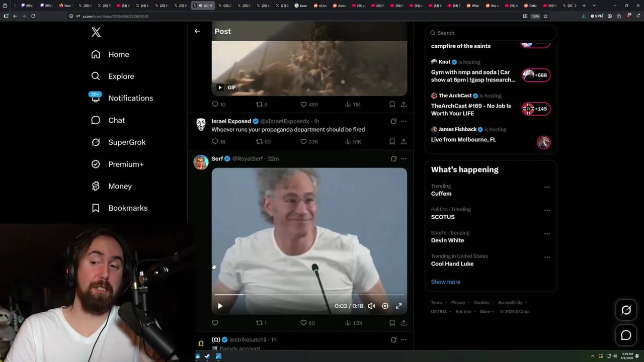The height and width of the screenshot is (362, 644).
Task: Open Israel Exposed profile avatar
Action: (x=201, y=125)
